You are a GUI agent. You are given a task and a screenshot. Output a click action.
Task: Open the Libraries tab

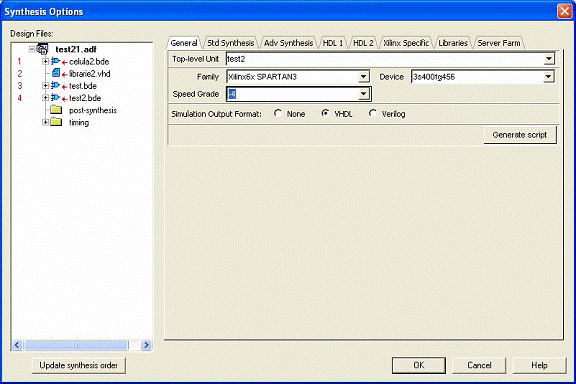point(453,43)
